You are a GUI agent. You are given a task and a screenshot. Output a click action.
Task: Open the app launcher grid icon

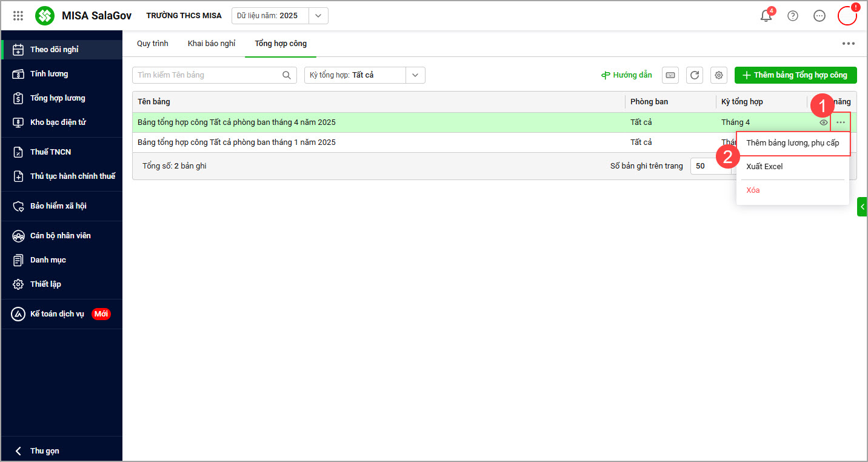tap(18, 16)
